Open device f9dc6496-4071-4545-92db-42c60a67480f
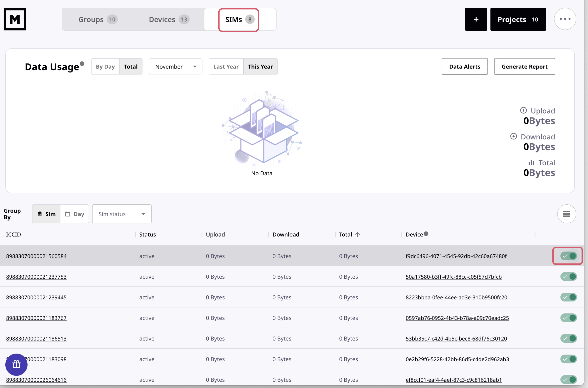This screenshot has height=388, width=588. click(x=456, y=256)
